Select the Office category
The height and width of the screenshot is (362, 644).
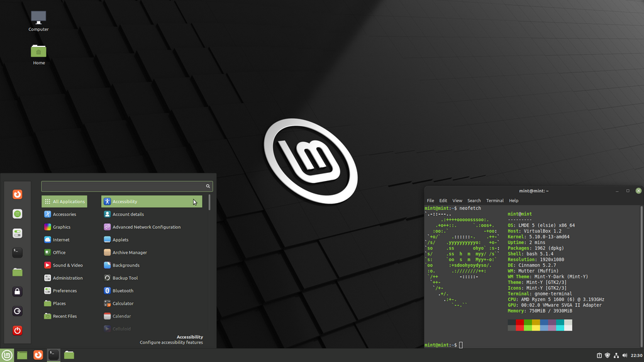click(x=65, y=253)
